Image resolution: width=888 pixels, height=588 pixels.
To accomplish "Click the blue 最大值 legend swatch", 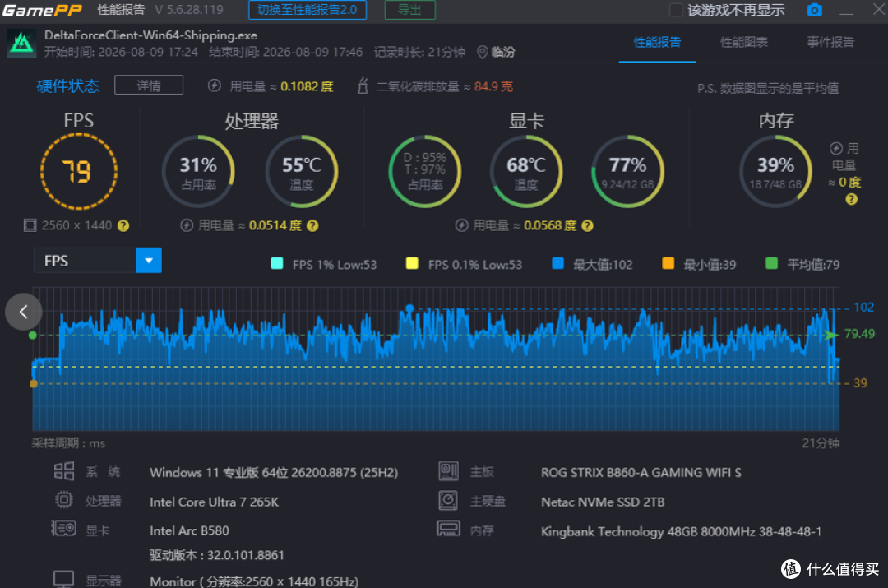I will click(x=557, y=263).
